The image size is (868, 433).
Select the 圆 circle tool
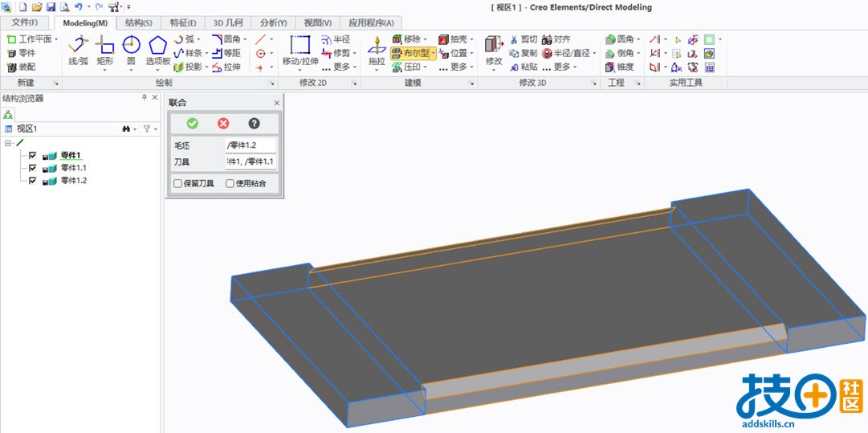131,51
